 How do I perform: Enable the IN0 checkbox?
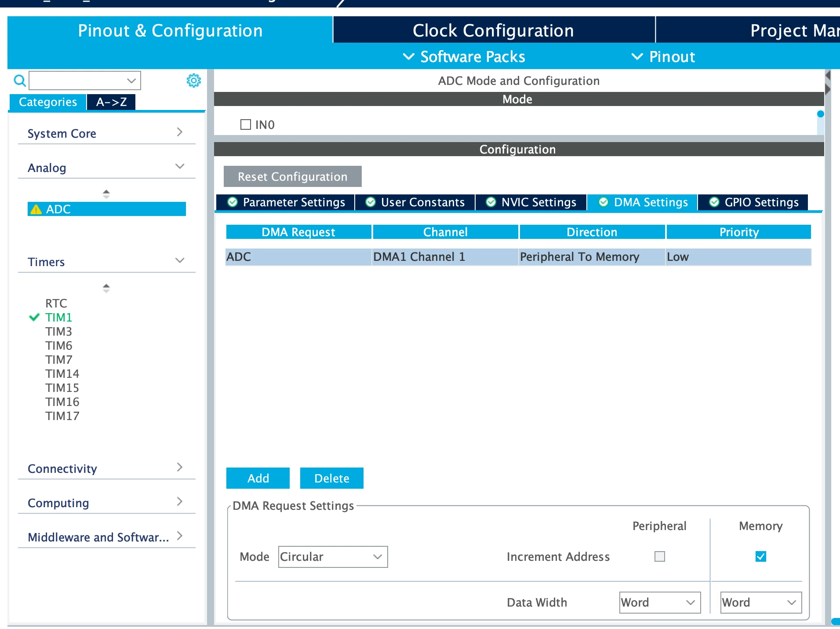pos(246,124)
